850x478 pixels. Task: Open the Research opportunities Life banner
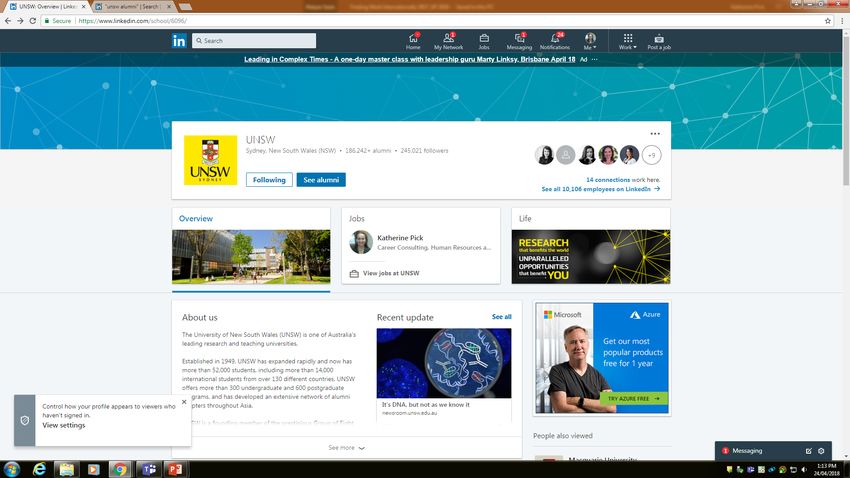(x=591, y=257)
